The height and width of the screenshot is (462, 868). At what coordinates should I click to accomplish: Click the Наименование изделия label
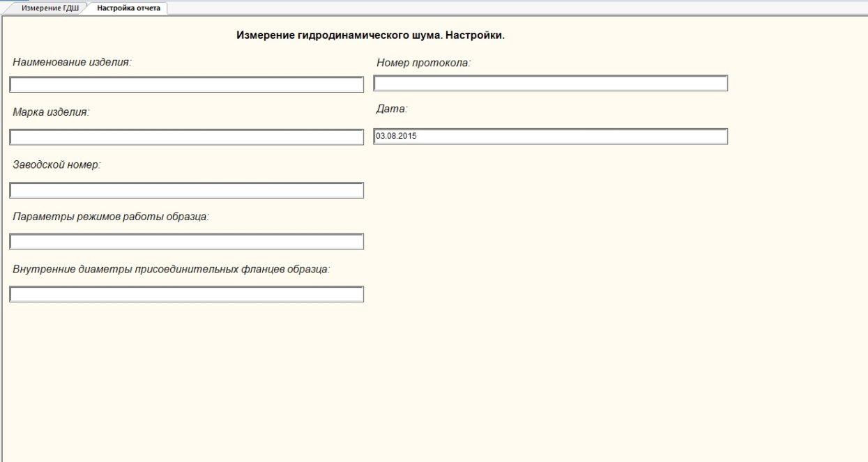coord(73,61)
